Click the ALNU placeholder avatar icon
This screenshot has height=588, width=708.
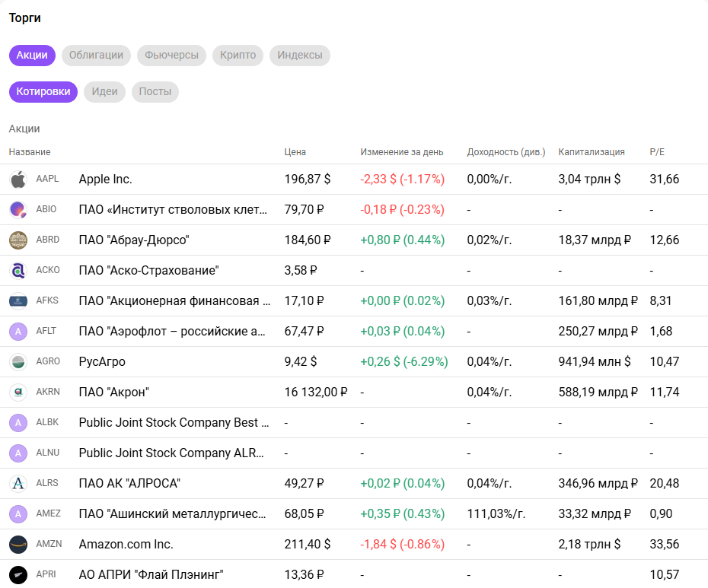click(18, 453)
